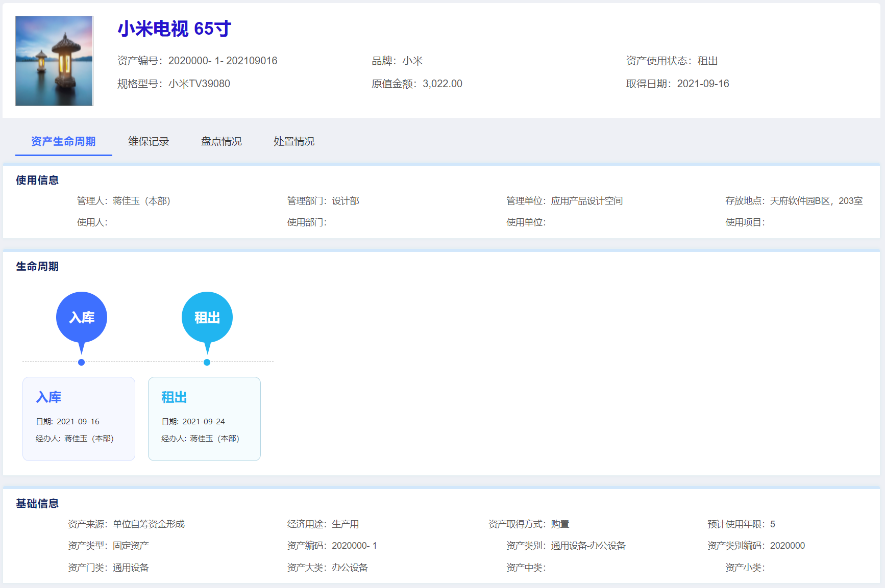Image resolution: width=885 pixels, height=588 pixels.
Task: Go to the 处置情况 tab
Action: 294,141
